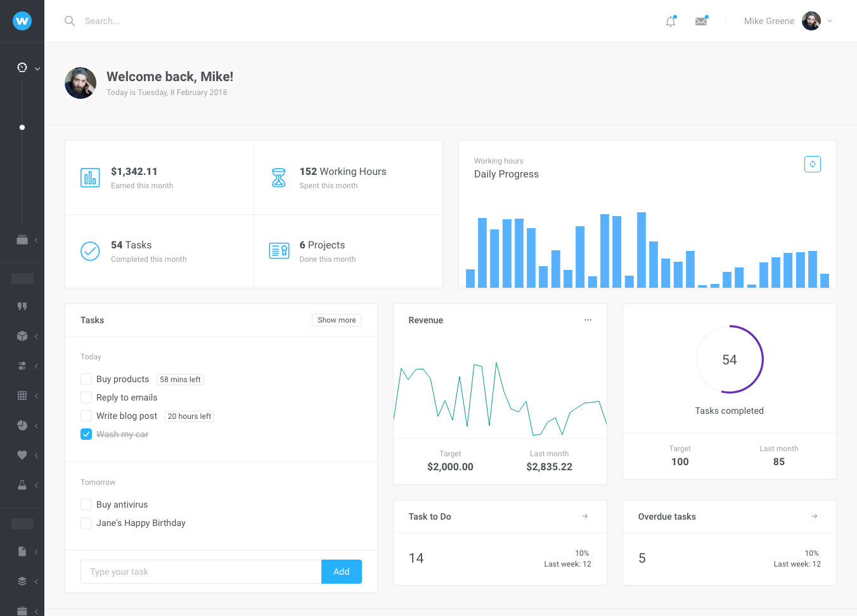Screen dimensions: 857x616
Task: Open the table grid icon in sidebar
Action: click(22, 395)
